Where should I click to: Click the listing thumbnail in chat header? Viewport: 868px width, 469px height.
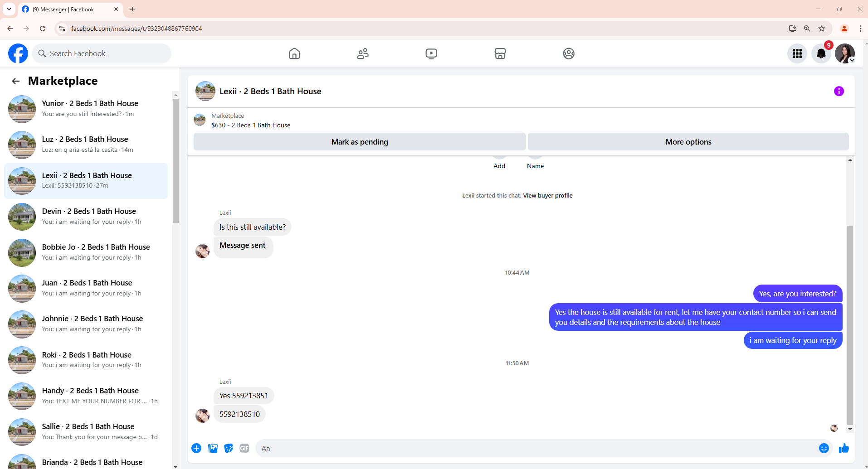coord(205,91)
